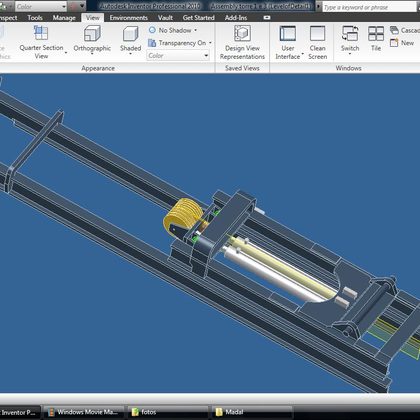Select the Orthographic view icon
This screenshot has width=420, height=420.
tap(92, 33)
